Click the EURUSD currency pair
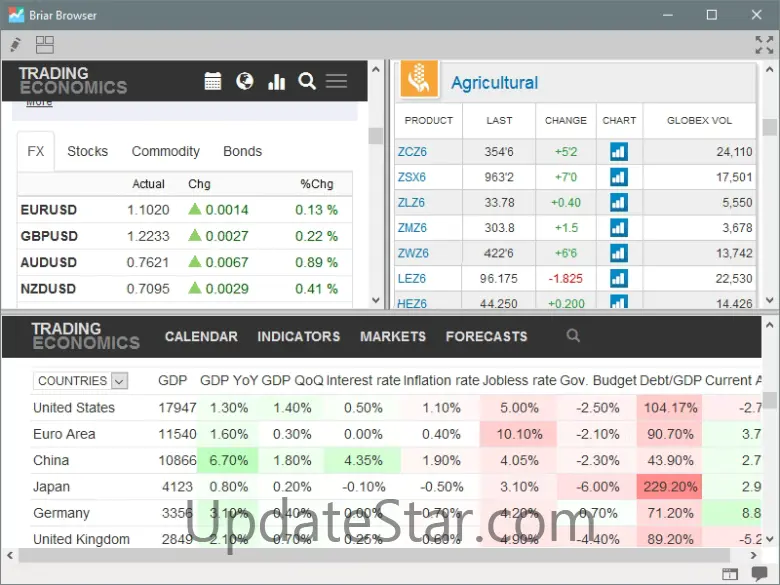Viewport: 780px width, 585px height. (x=49, y=210)
